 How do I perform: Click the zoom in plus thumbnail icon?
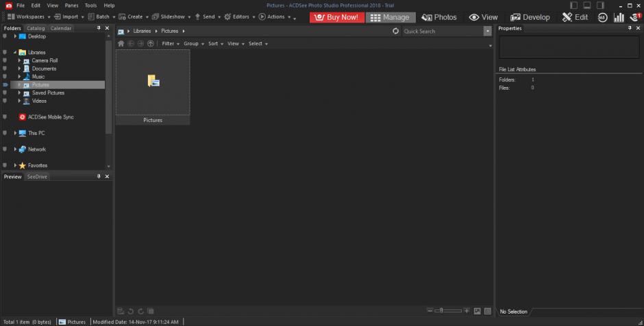pyautogui.click(x=467, y=311)
